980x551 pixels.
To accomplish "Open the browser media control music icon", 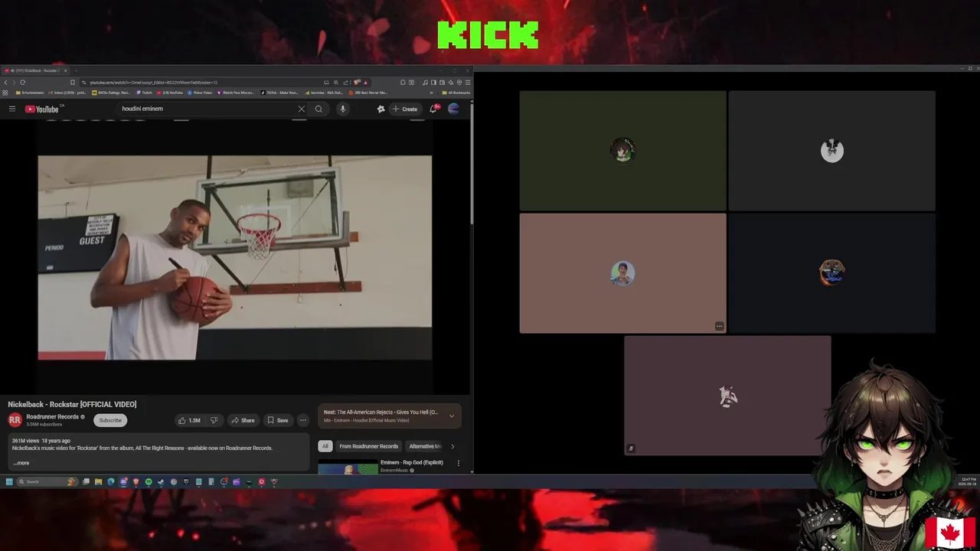I will pos(425,82).
